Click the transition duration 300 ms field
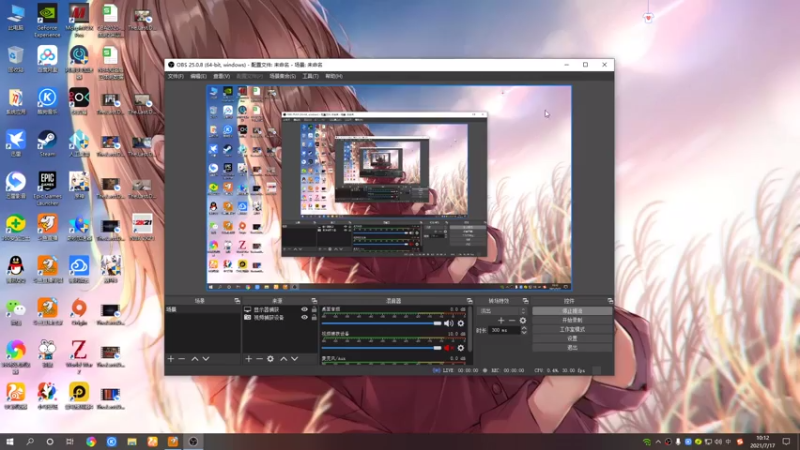The width and height of the screenshot is (800, 450). coord(504,330)
